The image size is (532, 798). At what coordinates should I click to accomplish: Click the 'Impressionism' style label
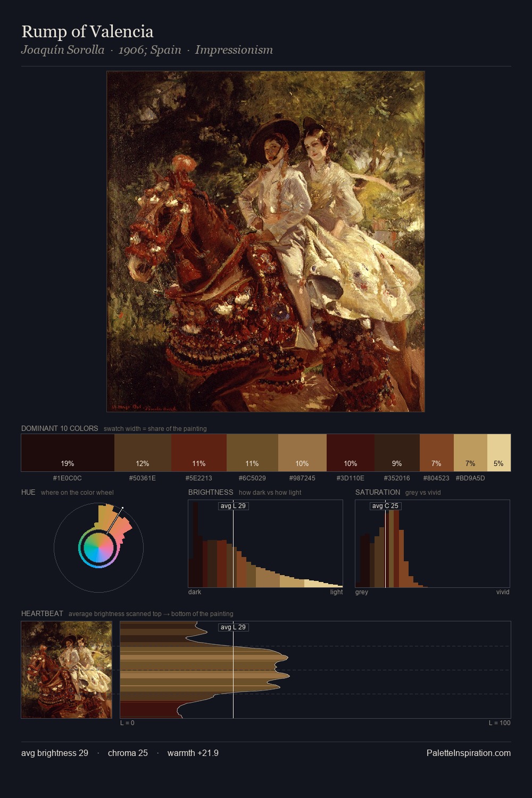(x=234, y=50)
